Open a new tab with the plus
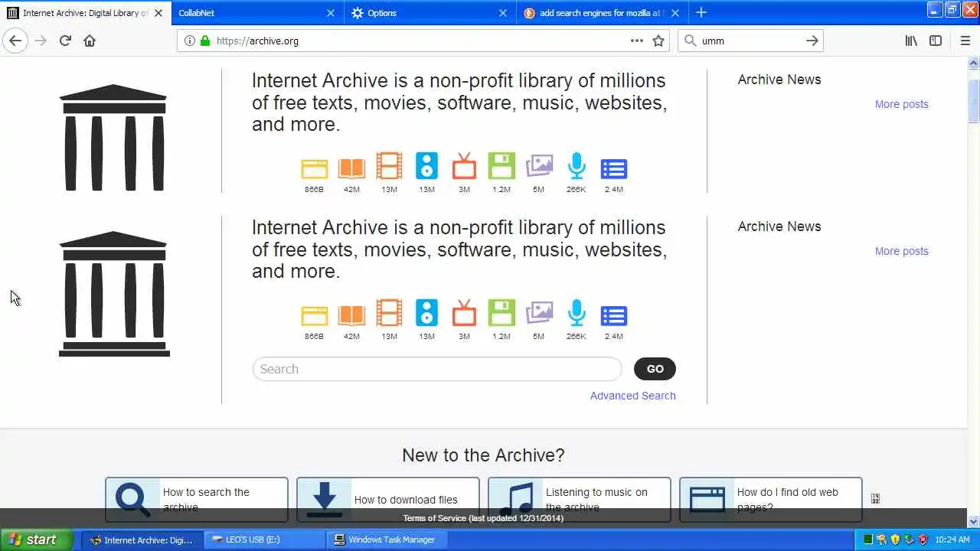This screenshot has height=551, width=980. pyautogui.click(x=701, y=12)
